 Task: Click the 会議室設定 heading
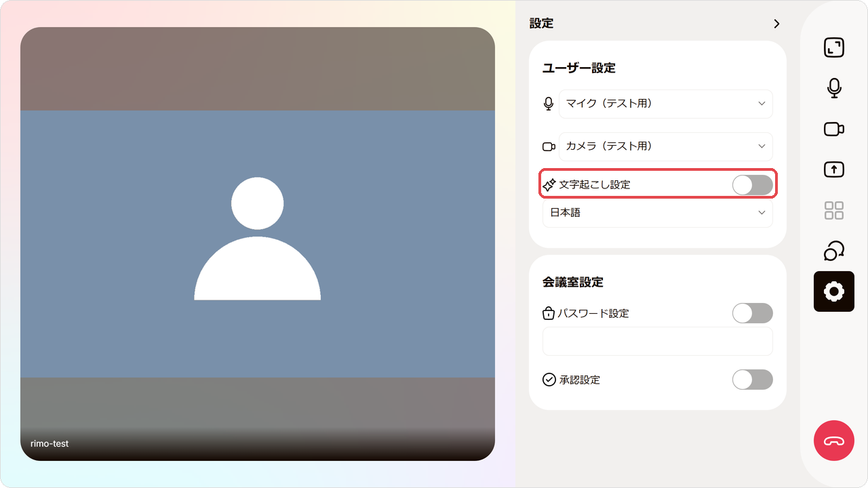[573, 282]
